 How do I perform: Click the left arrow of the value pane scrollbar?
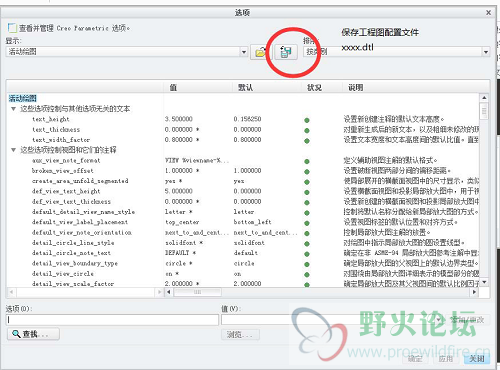coord(169,292)
